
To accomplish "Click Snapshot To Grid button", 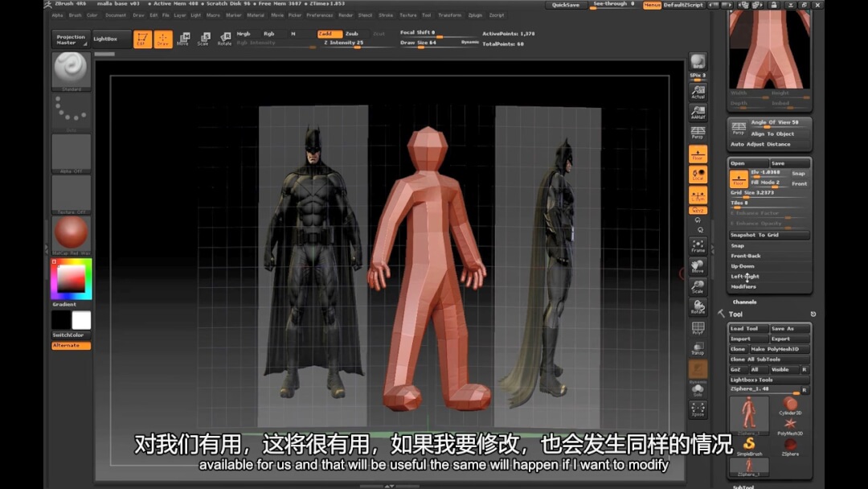I will click(769, 236).
